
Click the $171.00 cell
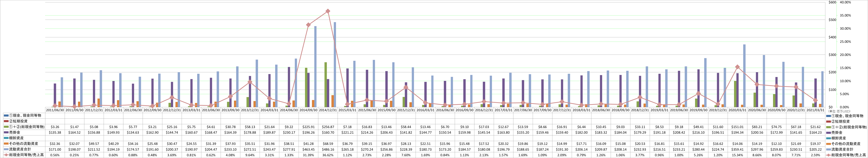55,149
